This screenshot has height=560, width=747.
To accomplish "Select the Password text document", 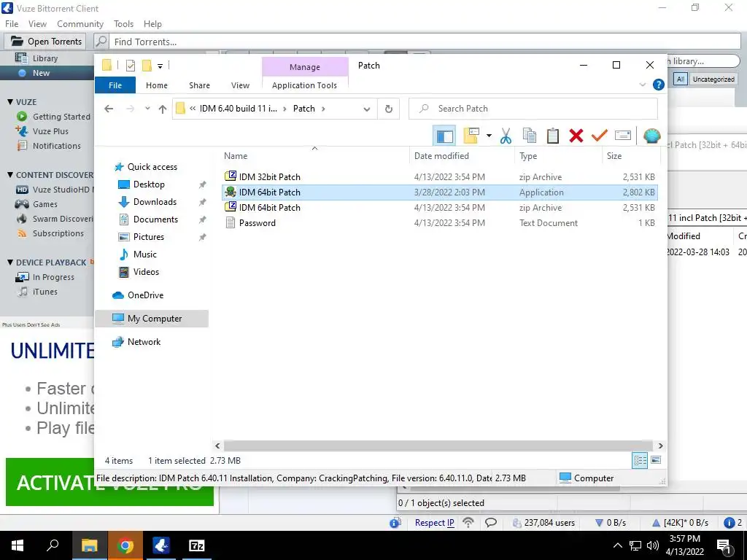I will pos(440,223).
